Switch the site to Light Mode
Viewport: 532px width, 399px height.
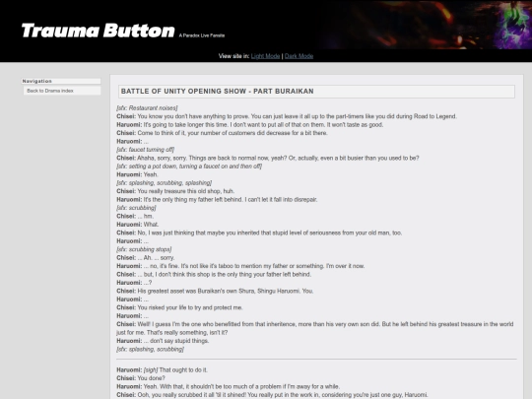[x=265, y=56]
